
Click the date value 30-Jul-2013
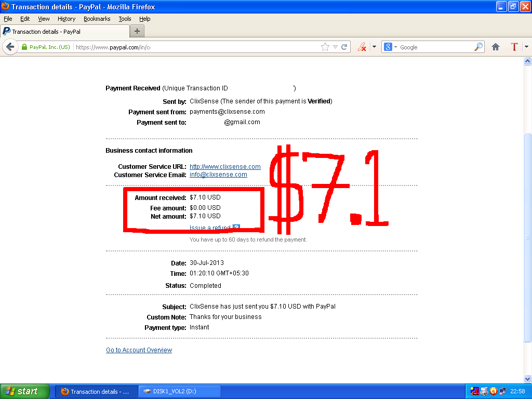click(207, 263)
